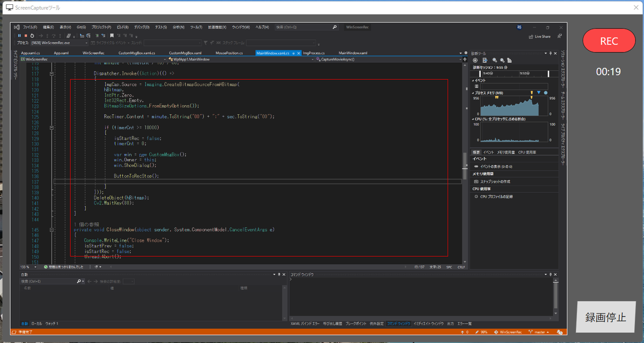Screen dimensions: 644x343
Task: Click the master branch icon in status bar
Action: click(x=531, y=332)
